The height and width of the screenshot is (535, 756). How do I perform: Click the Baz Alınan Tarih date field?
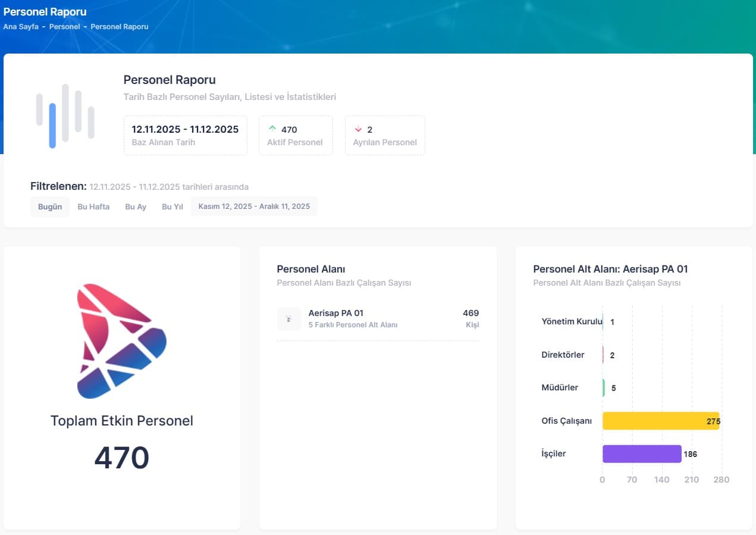184,135
